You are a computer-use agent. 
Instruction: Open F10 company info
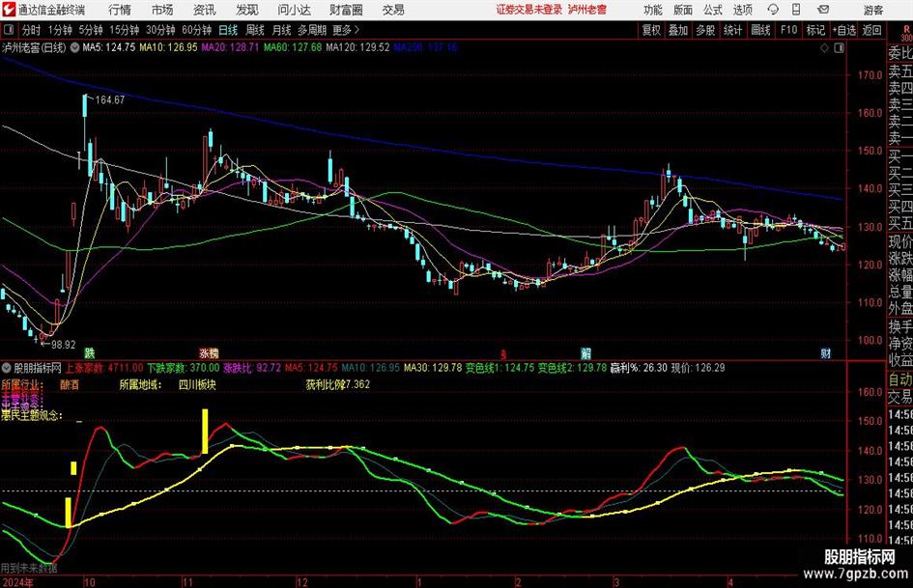coord(788,30)
